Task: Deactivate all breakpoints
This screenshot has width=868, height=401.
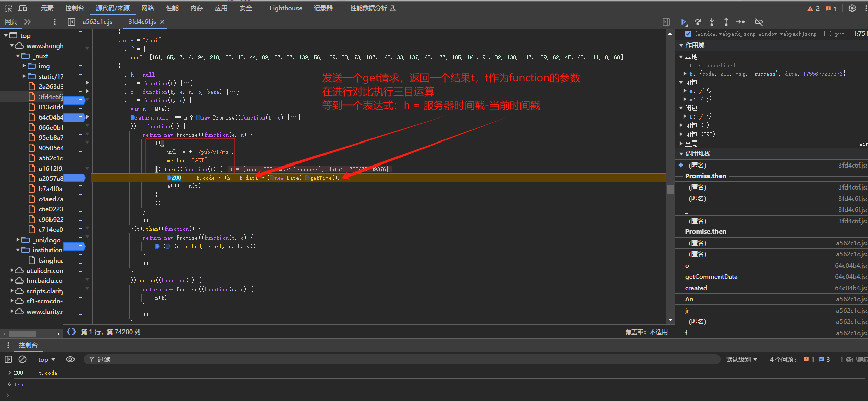Action: [x=759, y=22]
